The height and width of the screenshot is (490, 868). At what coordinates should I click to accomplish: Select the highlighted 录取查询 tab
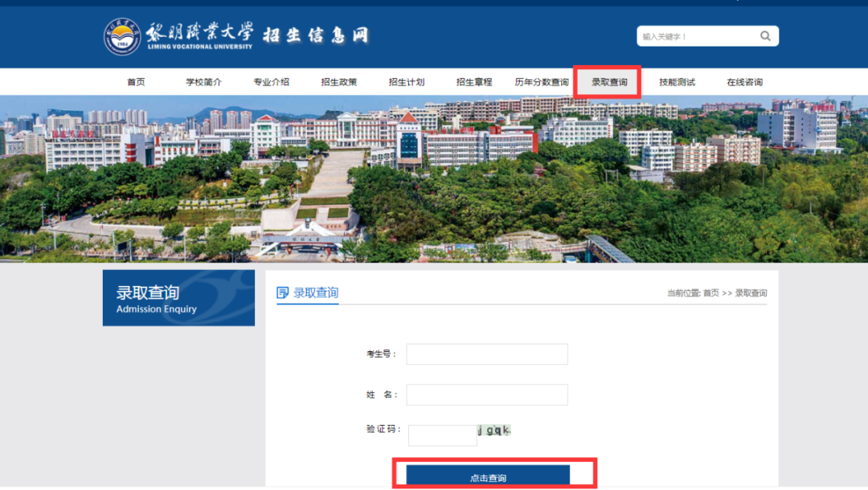tap(608, 81)
